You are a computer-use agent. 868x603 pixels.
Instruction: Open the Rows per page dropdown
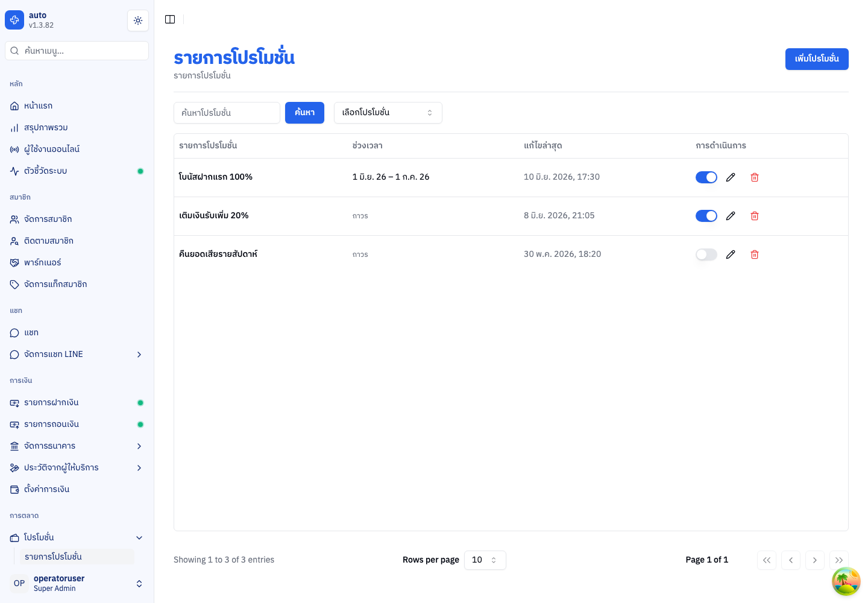tap(485, 560)
